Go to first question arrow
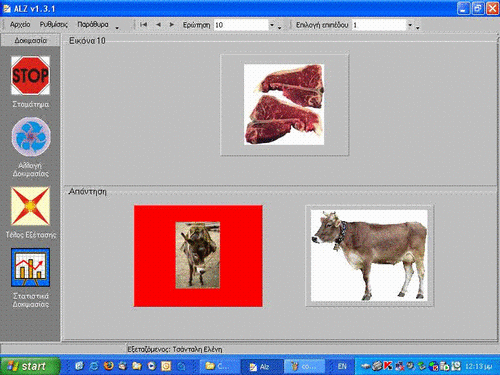This screenshot has height=375, width=500. click(x=144, y=25)
